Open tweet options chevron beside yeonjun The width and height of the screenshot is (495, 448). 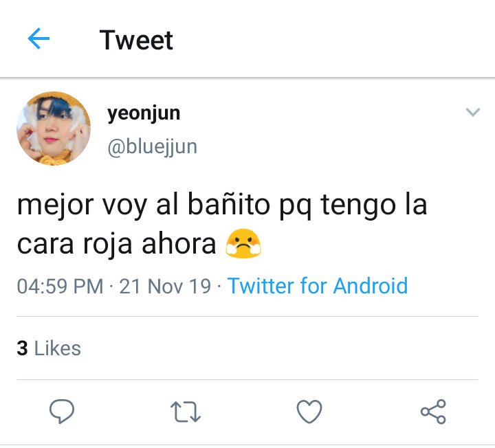pyautogui.click(x=473, y=112)
